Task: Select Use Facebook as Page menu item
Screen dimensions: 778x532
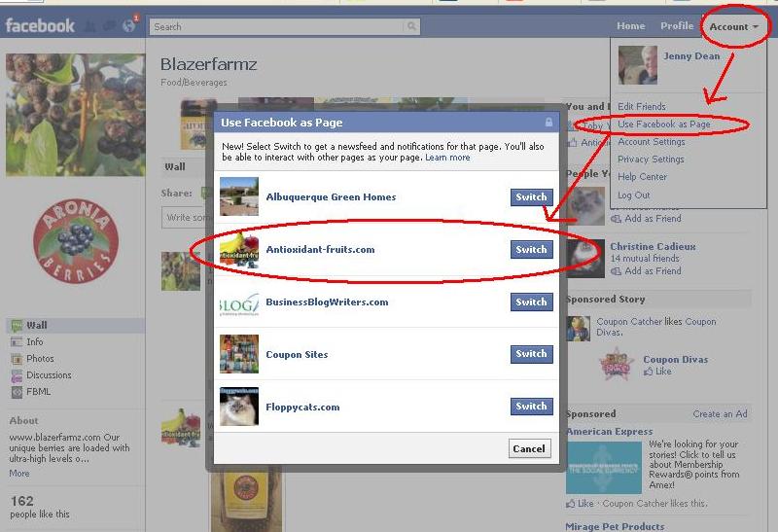Action: [x=664, y=124]
